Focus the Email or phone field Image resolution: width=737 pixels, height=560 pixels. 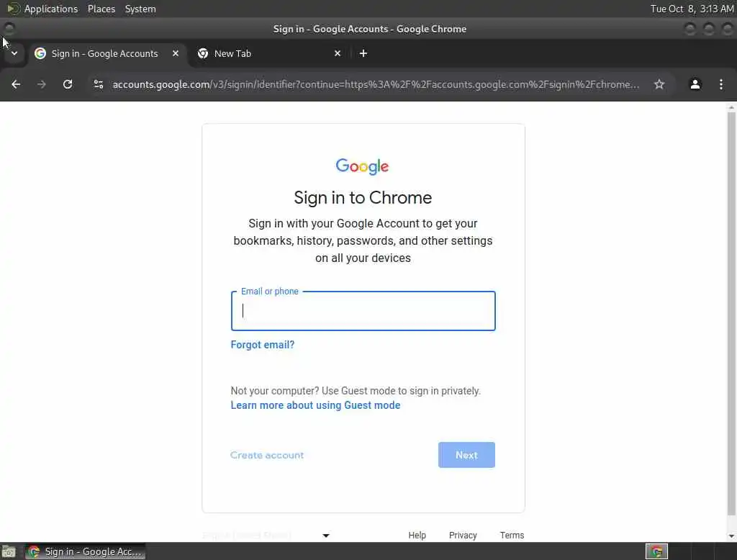[x=363, y=311]
